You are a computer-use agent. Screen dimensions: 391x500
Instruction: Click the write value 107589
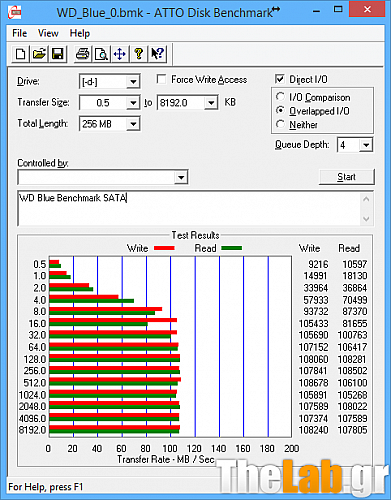pos(314,406)
